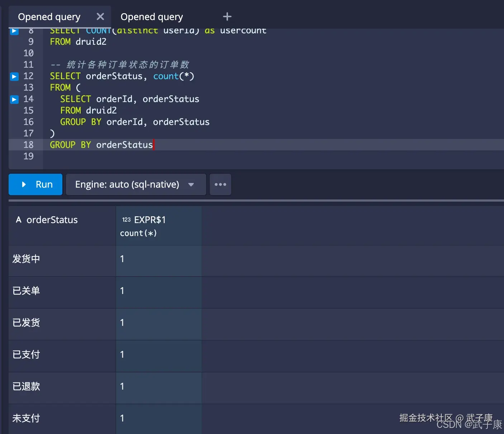Click the count value for 已发货
The width and height of the screenshot is (504, 434).
159,324
